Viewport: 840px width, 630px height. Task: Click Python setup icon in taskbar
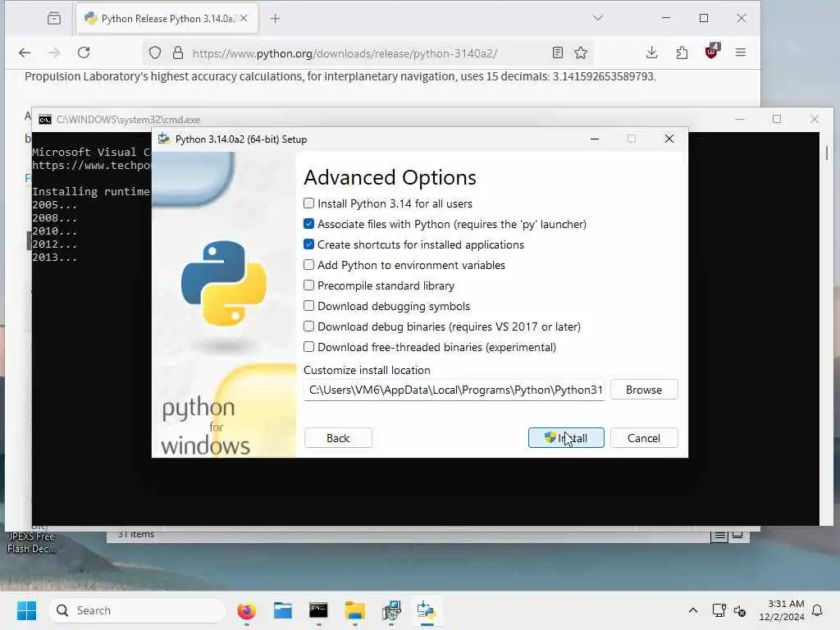[x=427, y=610]
